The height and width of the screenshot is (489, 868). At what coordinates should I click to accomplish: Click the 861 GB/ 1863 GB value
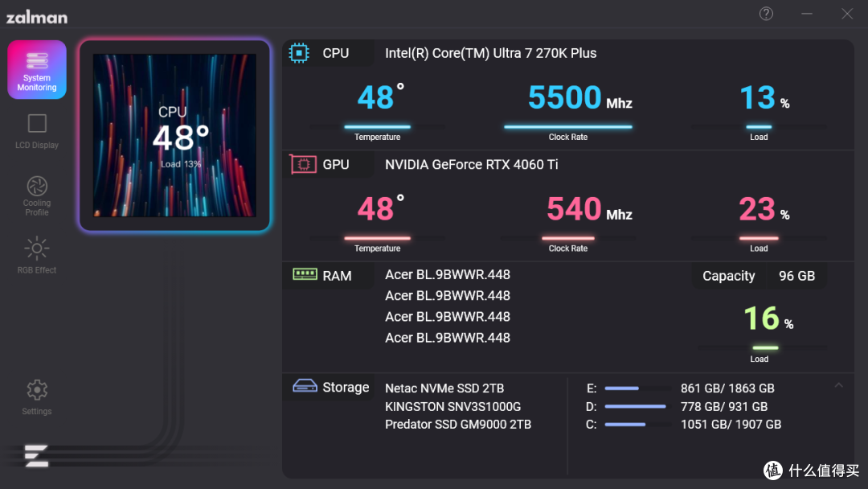(727, 388)
